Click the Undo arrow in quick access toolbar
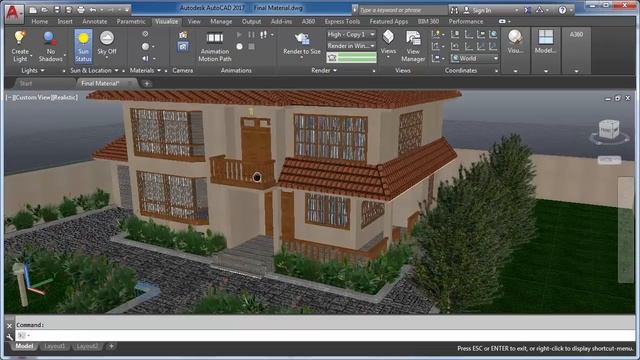Screen dimensions: 640x360 93,9
